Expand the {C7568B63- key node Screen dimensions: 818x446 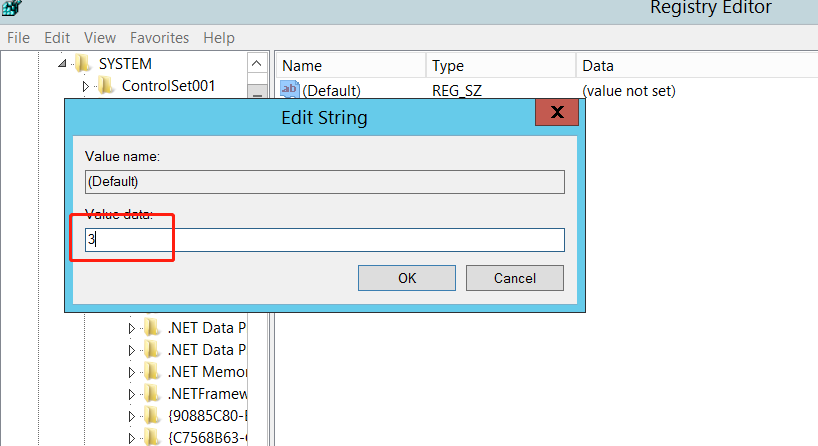pos(131,438)
